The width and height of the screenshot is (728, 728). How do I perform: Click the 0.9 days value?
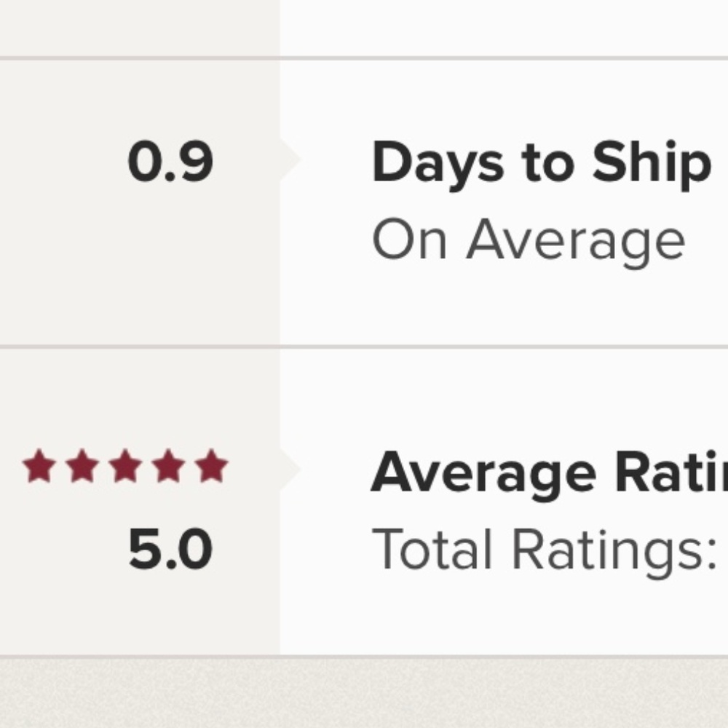click(x=170, y=162)
